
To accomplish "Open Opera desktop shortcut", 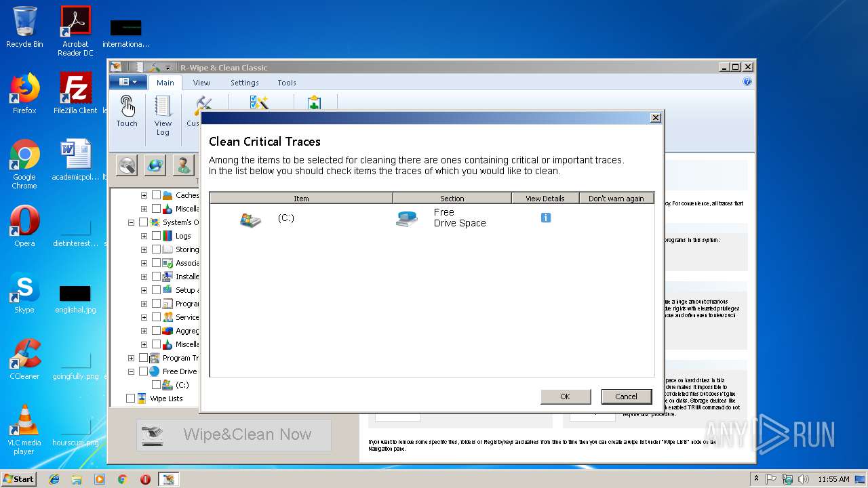I will (x=24, y=226).
